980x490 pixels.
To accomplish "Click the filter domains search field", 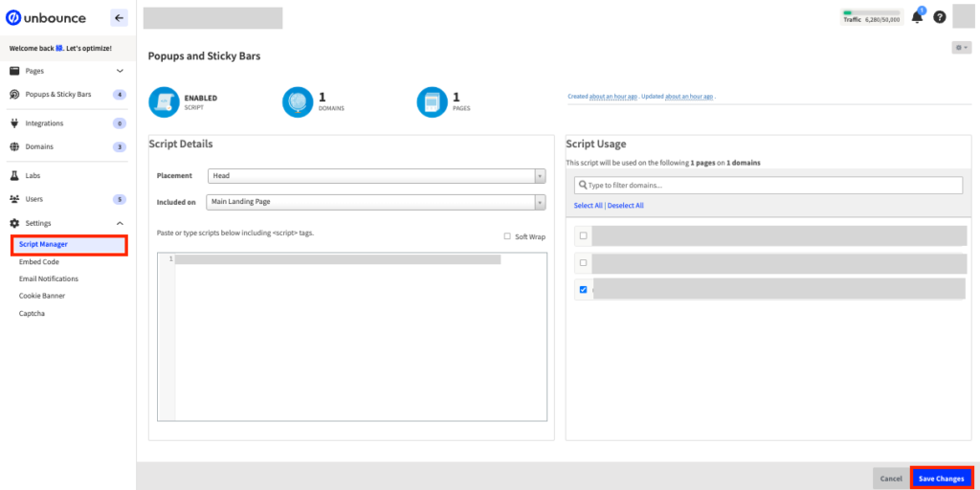I will coord(768,185).
